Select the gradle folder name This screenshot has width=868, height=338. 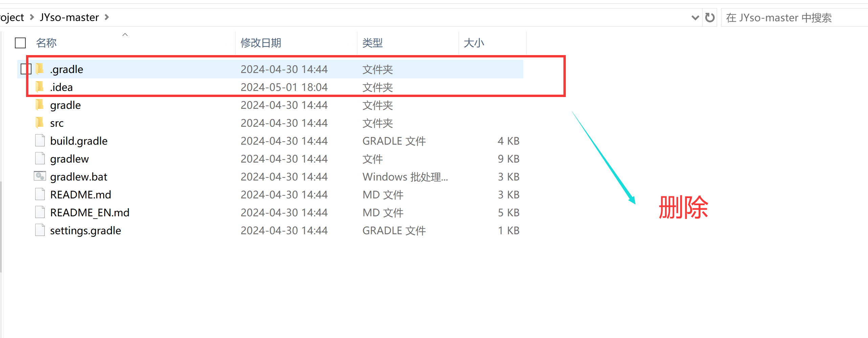point(65,105)
